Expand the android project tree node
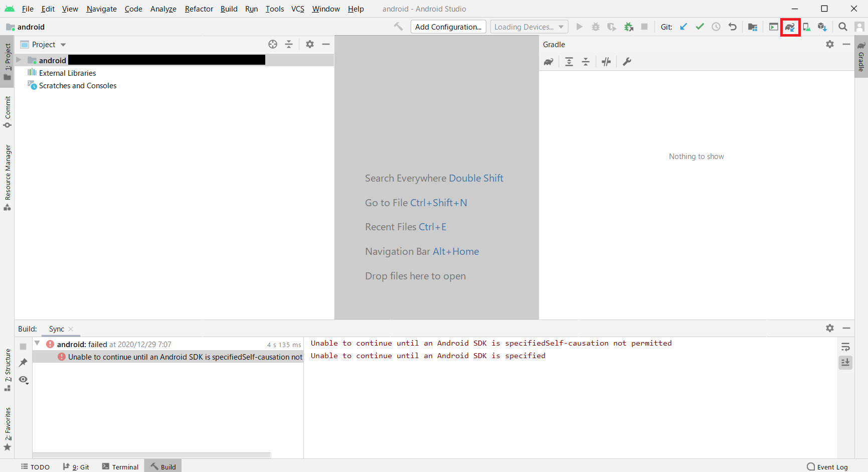This screenshot has width=868, height=472. pos(19,60)
